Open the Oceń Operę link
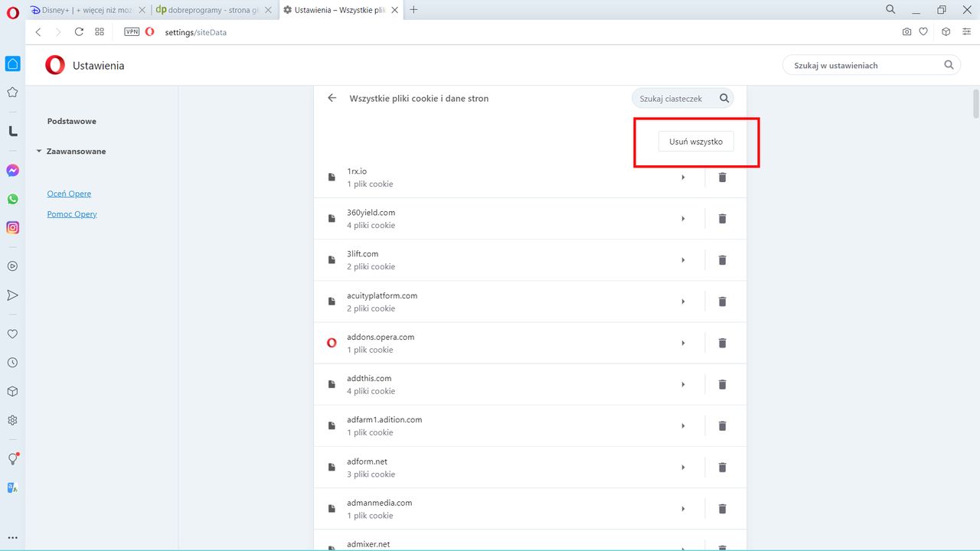Viewport: 980px width, 551px height. tap(69, 194)
